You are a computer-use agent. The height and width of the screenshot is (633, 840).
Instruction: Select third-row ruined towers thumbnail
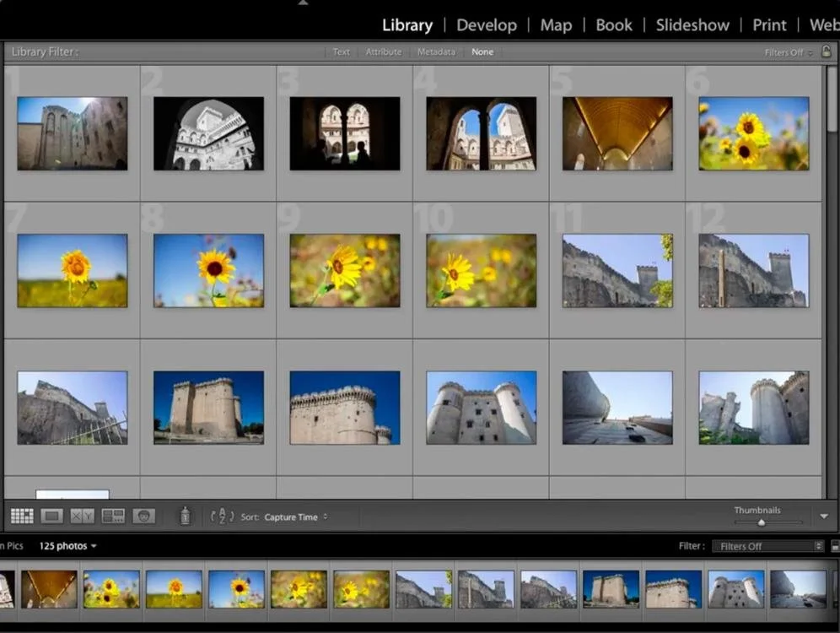pyautogui.click(x=754, y=408)
